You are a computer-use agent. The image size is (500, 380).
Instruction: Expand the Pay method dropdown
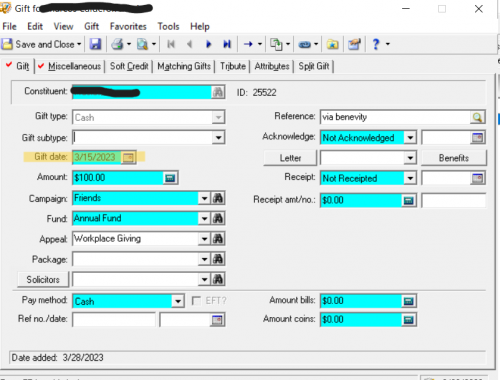[178, 301]
